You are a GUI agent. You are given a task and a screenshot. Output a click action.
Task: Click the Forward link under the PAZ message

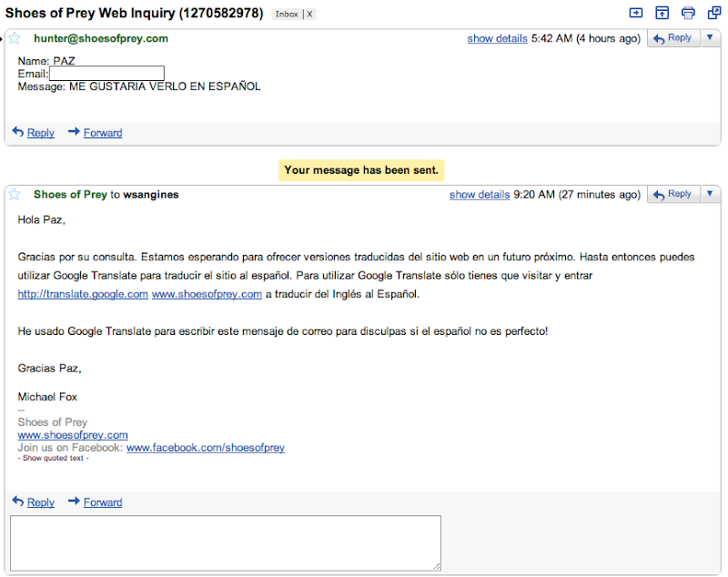click(103, 133)
